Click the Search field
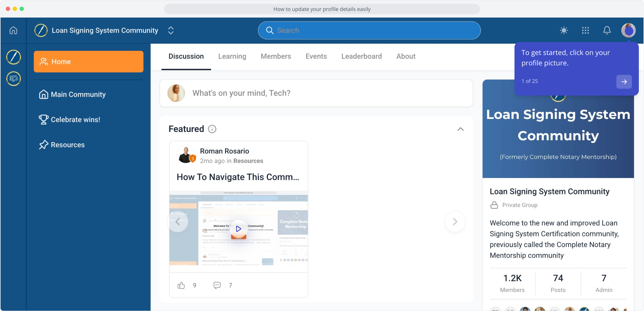644x311 pixels. coord(369,30)
